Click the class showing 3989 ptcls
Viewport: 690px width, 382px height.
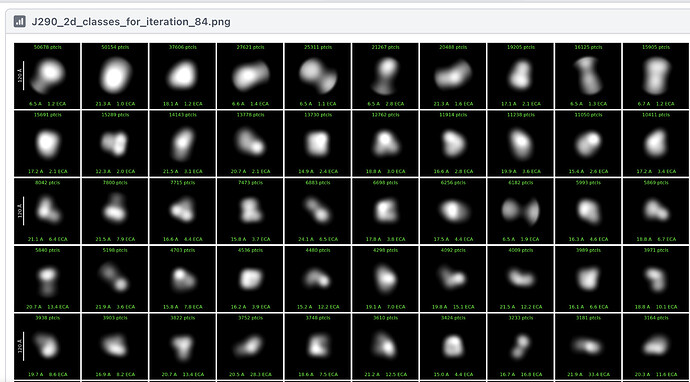coord(588,279)
